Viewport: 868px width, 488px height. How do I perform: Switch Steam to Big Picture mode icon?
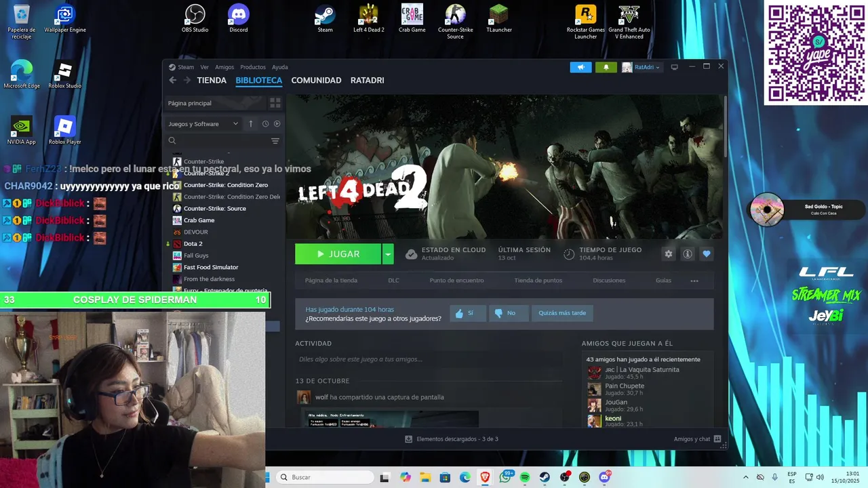pos(674,67)
